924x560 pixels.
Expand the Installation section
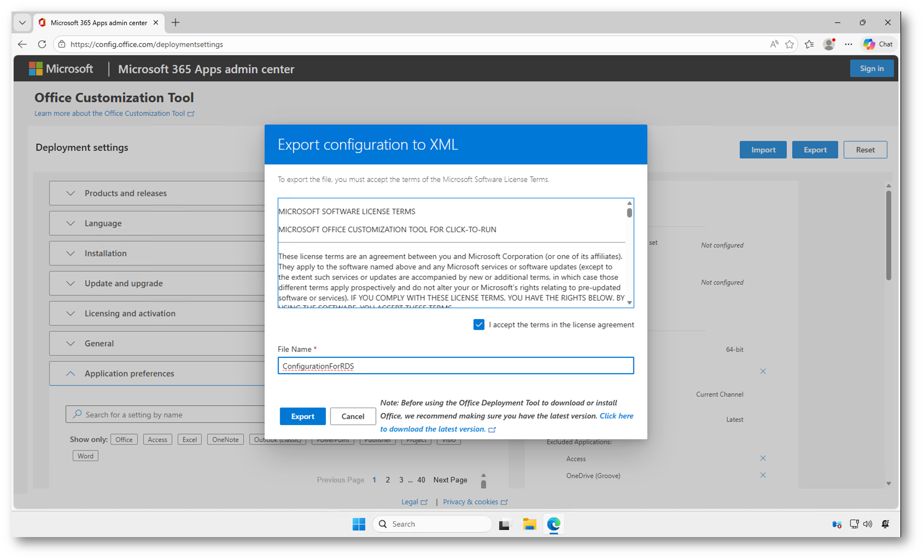click(157, 254)
